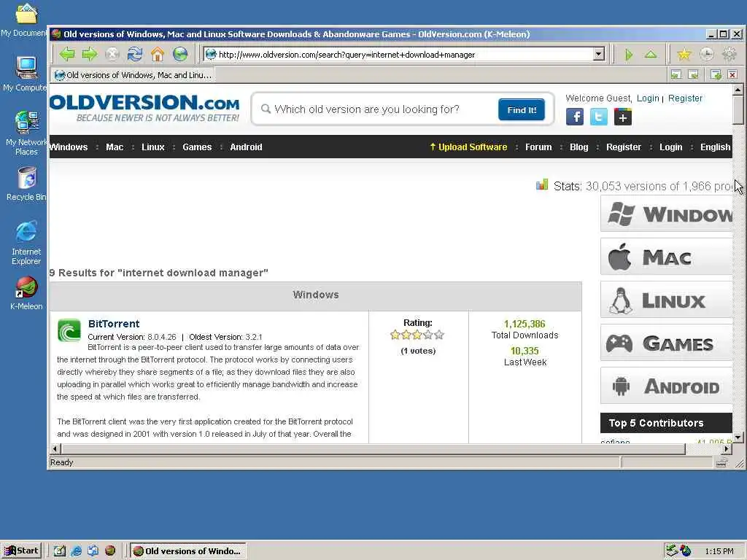The image size is (747, 560).
Task: Select Mac in site navigation bar
Action: click(115, 147)
